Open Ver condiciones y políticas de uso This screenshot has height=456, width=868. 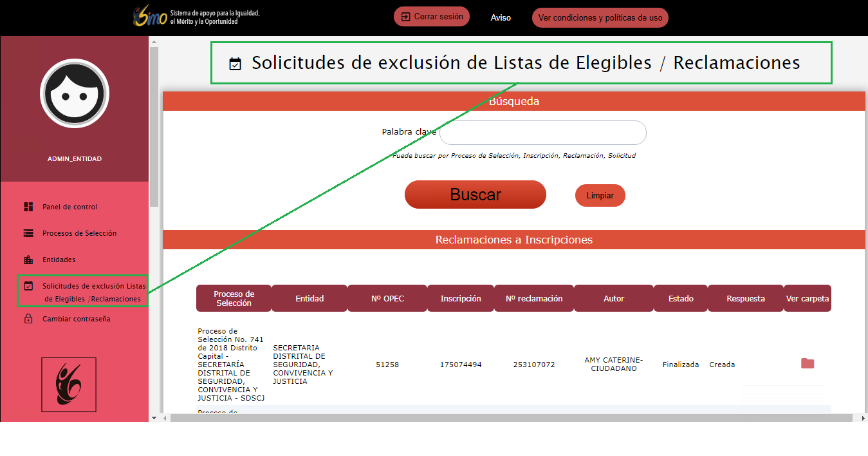(600, 18)
